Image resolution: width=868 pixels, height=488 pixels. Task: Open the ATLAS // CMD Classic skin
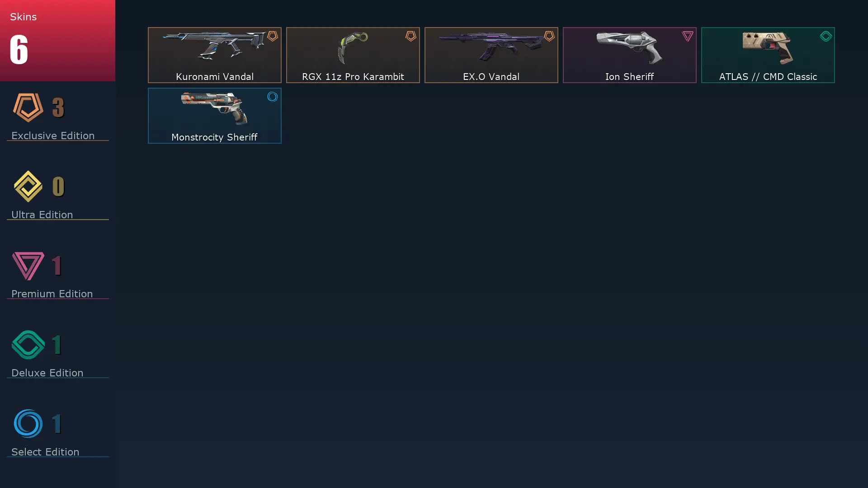[768, 55]
